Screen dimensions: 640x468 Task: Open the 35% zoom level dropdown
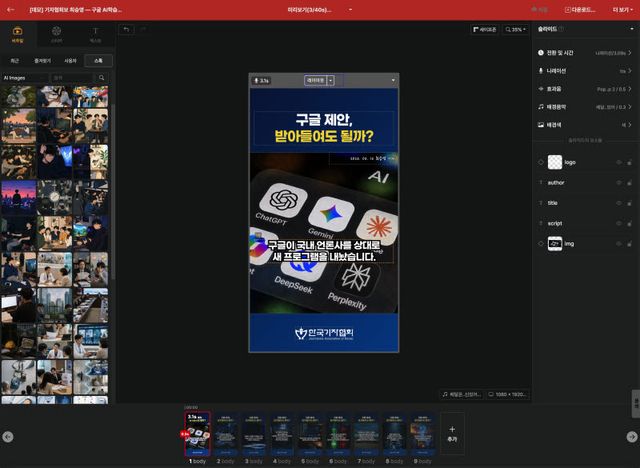516,29
